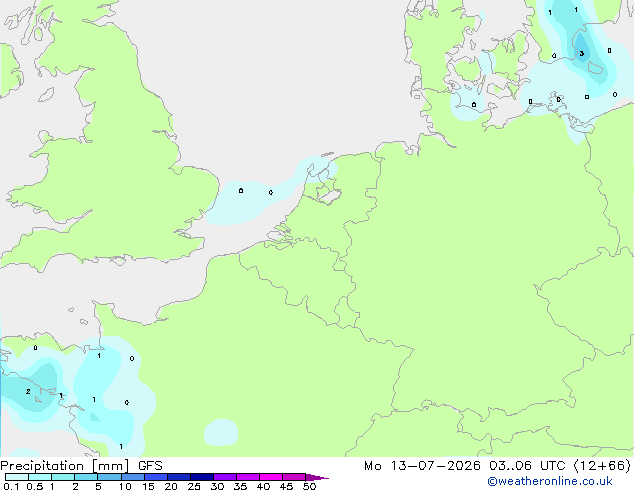
Task: Click the '03..06 UTC' time text
Action: pos(526,466)
